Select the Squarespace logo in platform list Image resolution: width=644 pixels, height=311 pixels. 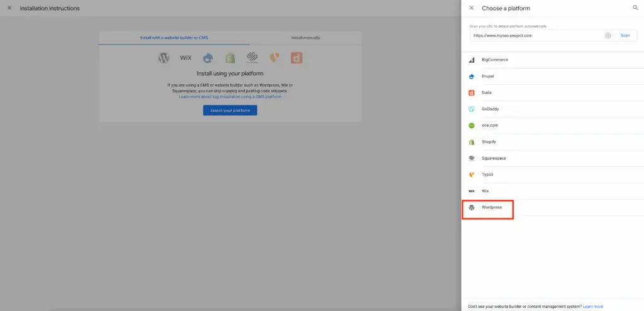pyautogui.click(x=472, y=158)
